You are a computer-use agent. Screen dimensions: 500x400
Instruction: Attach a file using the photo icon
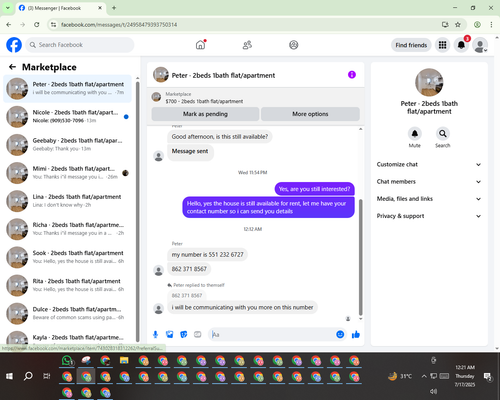tap(170, 334)
